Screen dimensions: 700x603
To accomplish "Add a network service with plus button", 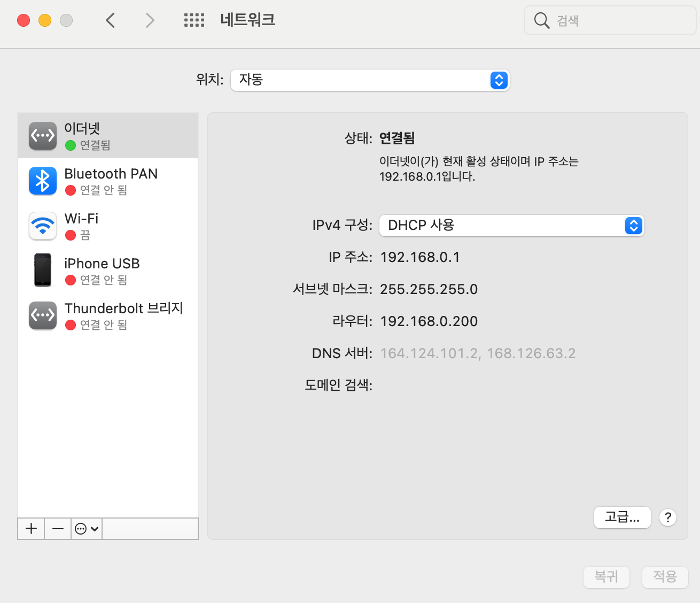I will pyautogui.click(x=32, y=529).
